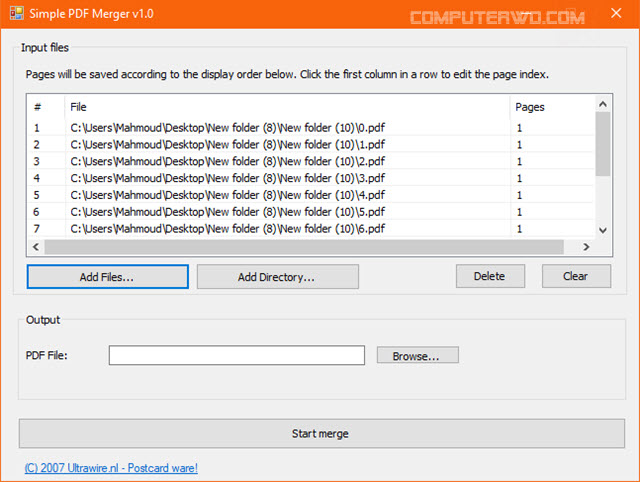Edit page index 2 in first column
This screenshot has height=482, width=640.
pos(37,145)
